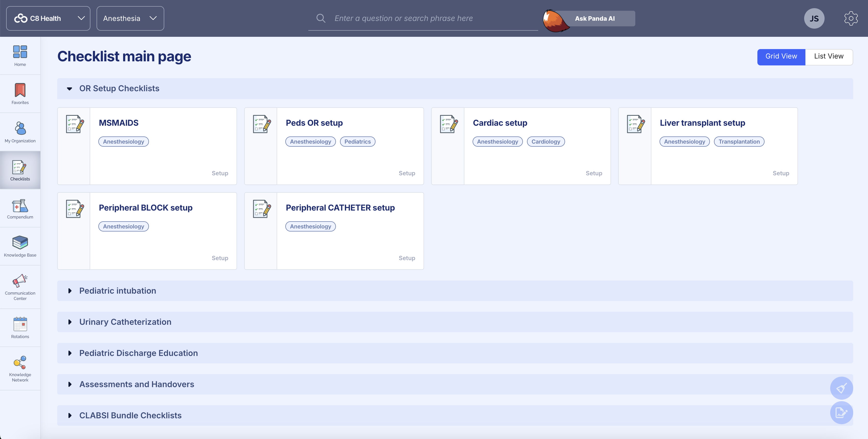This screenshot has height=439, width=868.
Task: Focus the question or search phrase field
Action: tap(423, 18)
